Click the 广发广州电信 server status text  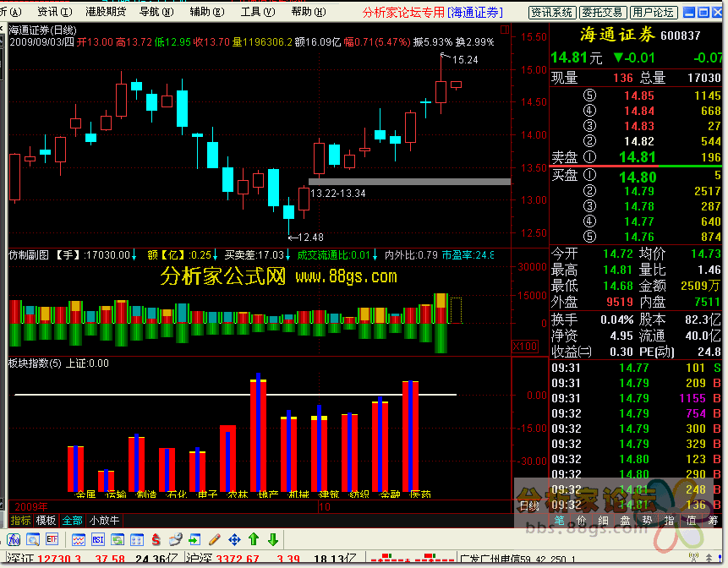click(517, 560)
